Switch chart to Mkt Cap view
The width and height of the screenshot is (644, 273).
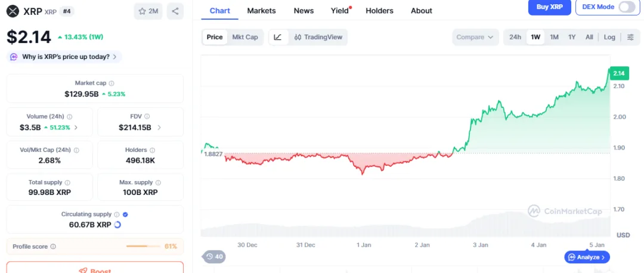(x=245, y=37)
